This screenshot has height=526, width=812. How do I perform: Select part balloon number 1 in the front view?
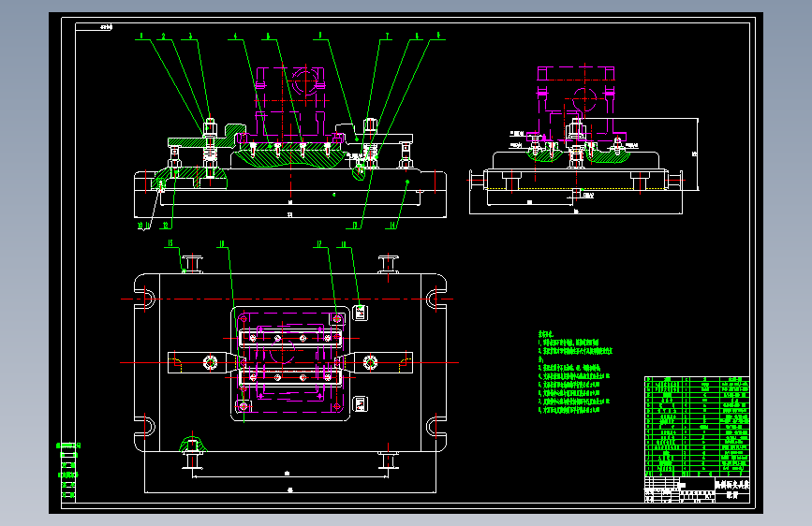pos(141,36)
